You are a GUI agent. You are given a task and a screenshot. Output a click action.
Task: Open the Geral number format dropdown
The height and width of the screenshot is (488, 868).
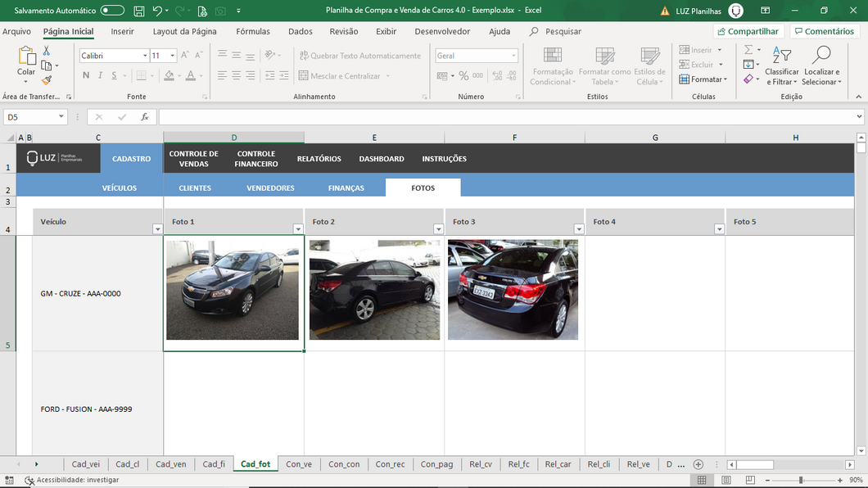(x=513, y=56)
